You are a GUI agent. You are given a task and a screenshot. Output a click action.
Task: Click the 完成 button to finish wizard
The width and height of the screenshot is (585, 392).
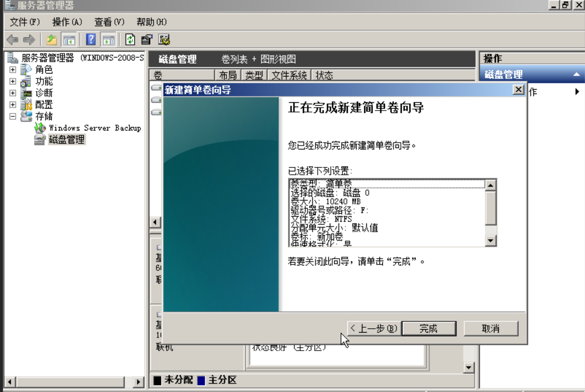pyautogui.click(x=429, y=329)
